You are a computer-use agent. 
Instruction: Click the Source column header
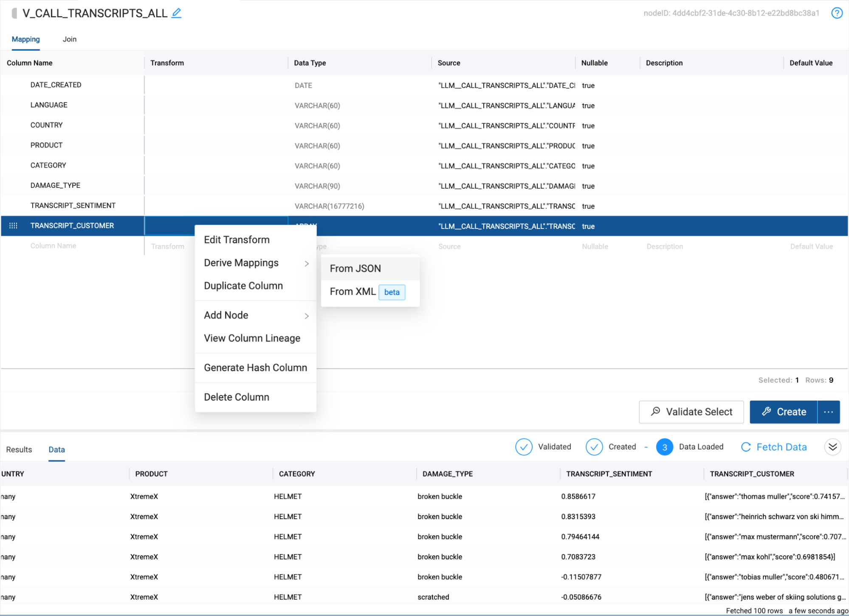(448, 63)
